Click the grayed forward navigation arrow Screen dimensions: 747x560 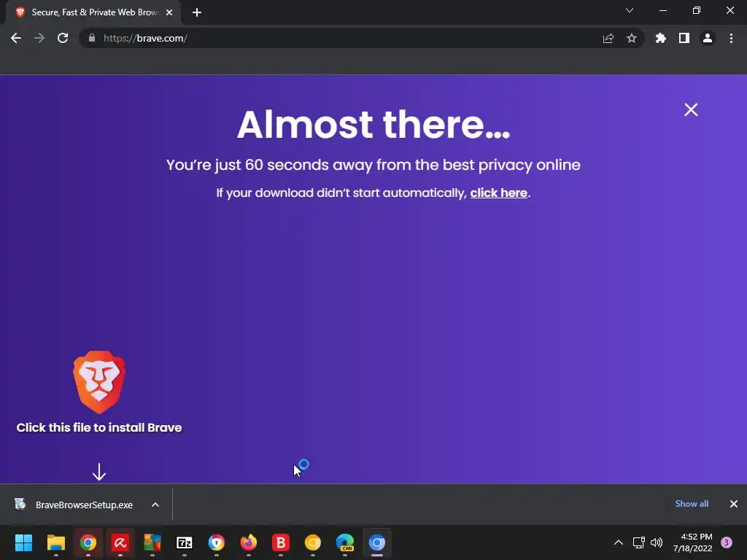(x=39, y=38)
